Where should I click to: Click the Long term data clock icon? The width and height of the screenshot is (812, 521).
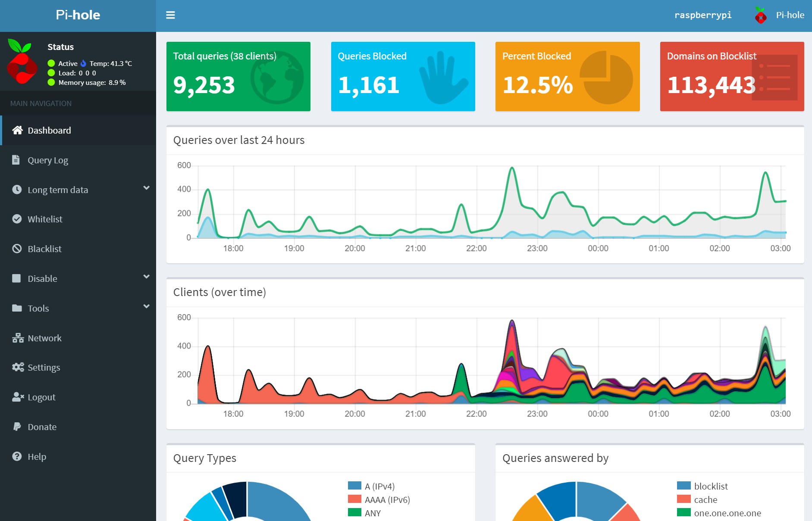17,190
